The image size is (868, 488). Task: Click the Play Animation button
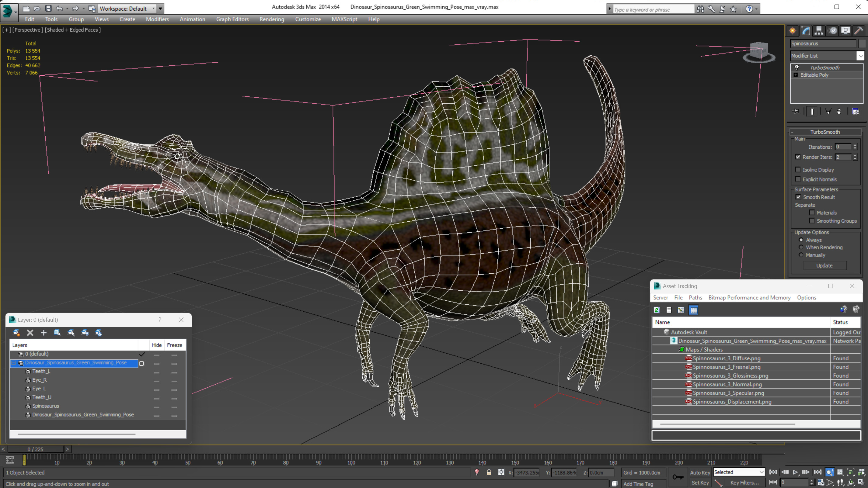click(x=795, y=472)
